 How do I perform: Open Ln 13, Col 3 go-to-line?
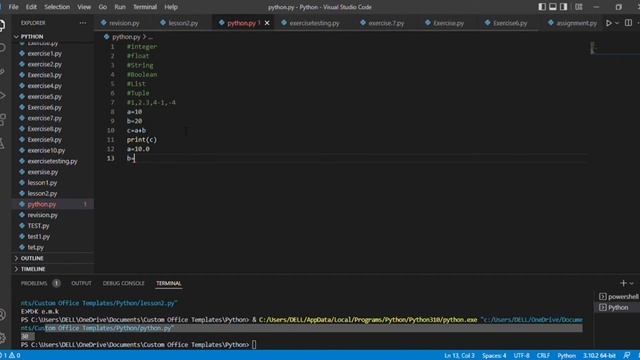pyautogui.click(x=459, y=356)
